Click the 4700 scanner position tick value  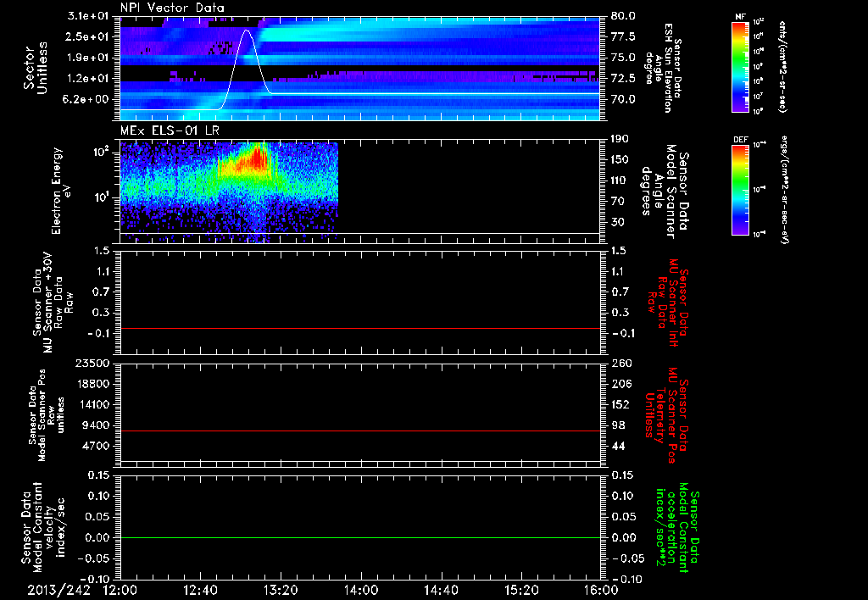[95, 446]
